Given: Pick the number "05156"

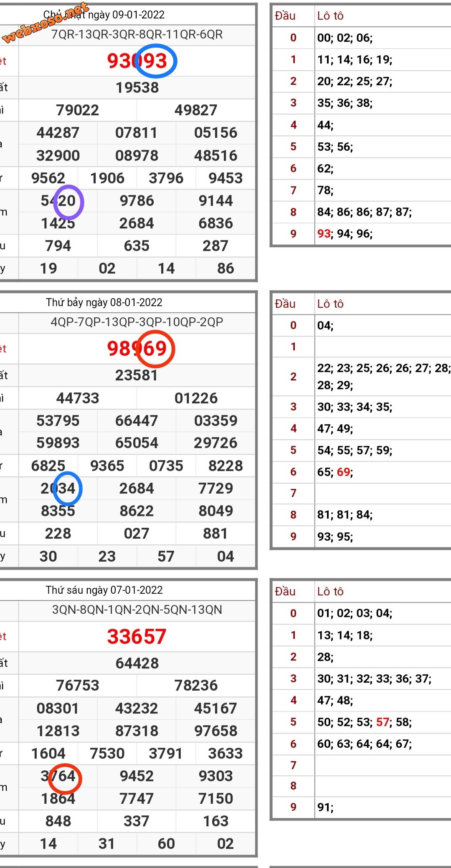Looking at the screenshot, I should [x=215, y=133].
